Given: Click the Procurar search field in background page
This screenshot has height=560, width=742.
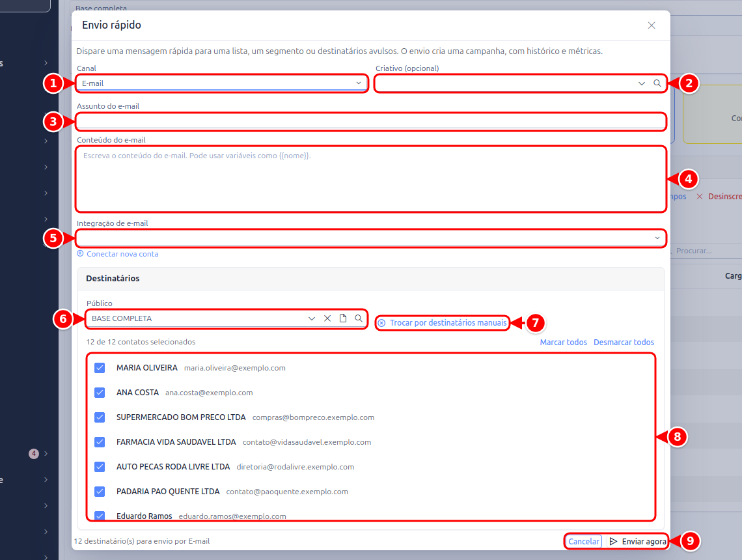Looking at the screenshot, I should pyautogui.click(x=707, y=251).
